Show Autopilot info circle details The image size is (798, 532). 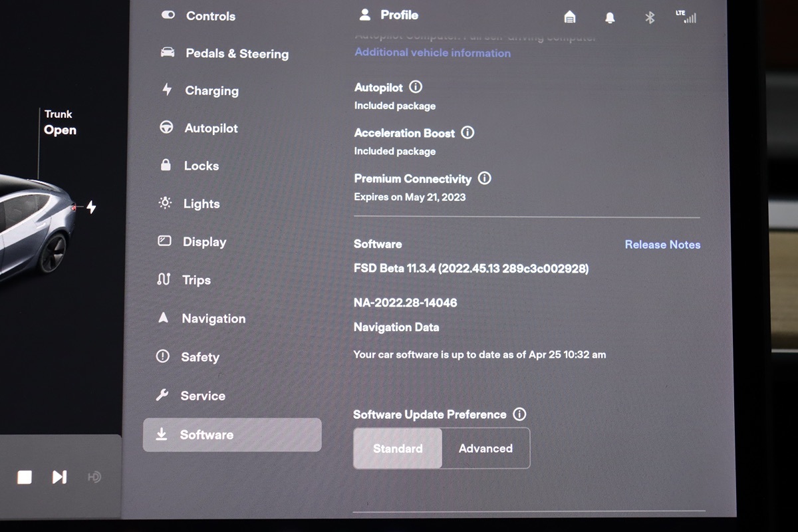416,87
